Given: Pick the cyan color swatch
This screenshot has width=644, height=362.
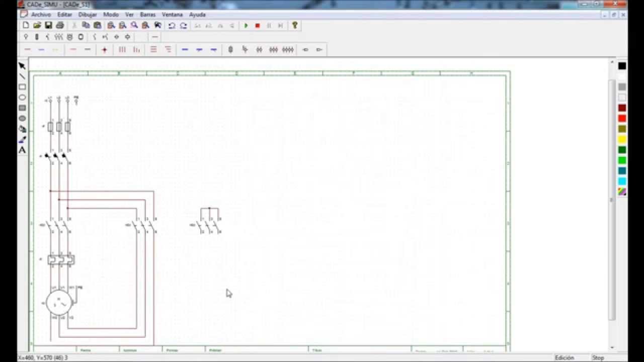Looking at the screenshot, I should point(622,182).
